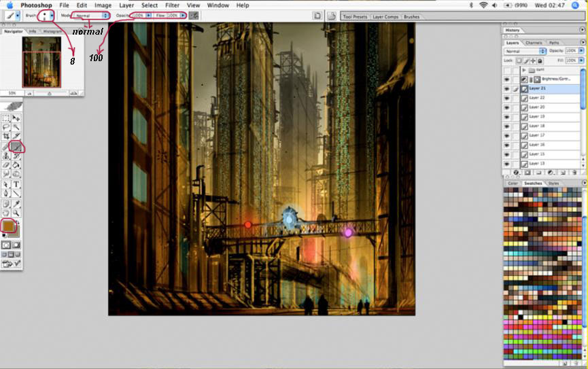
Task: Open Flow slider arrow in options bar
Action: (183, 16)
